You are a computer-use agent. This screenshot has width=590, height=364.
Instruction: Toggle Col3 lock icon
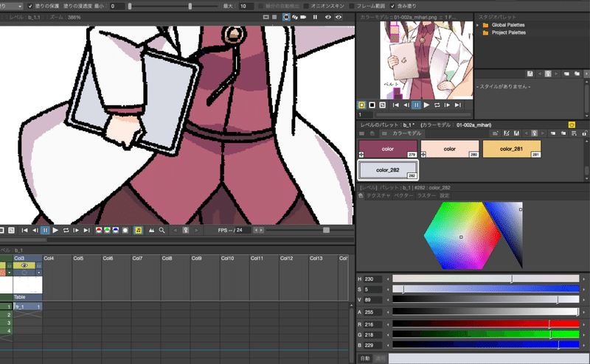39,265
